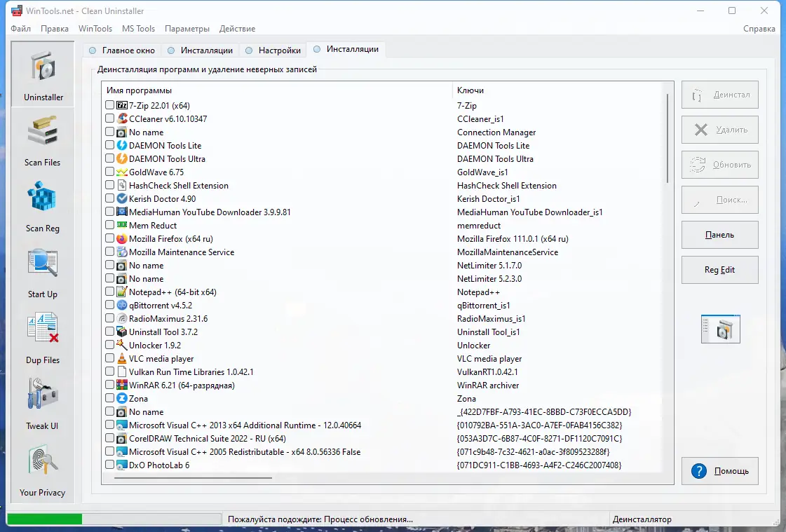Enable the checkbox for VLC media player
Viewport: 786px width, 532px height.
point(109,358)
